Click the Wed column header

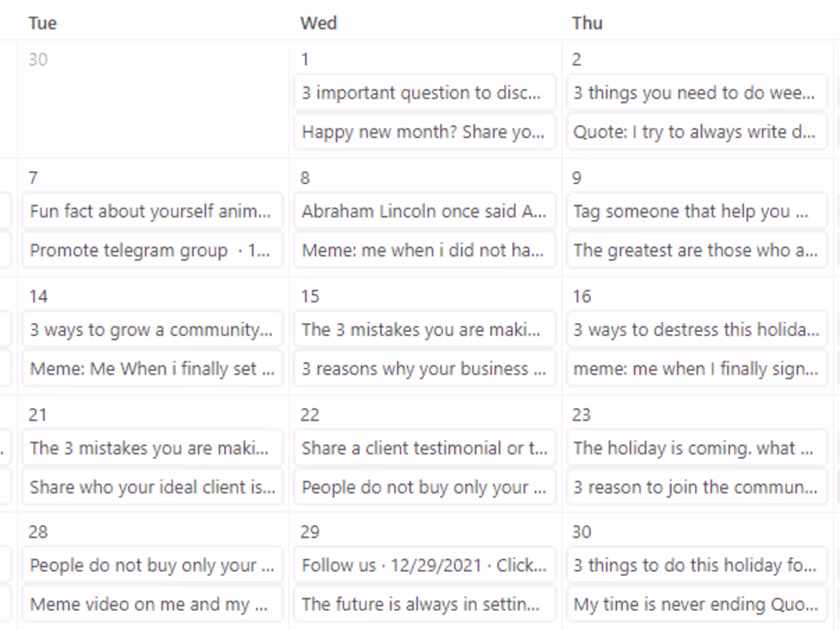point(318,23)
